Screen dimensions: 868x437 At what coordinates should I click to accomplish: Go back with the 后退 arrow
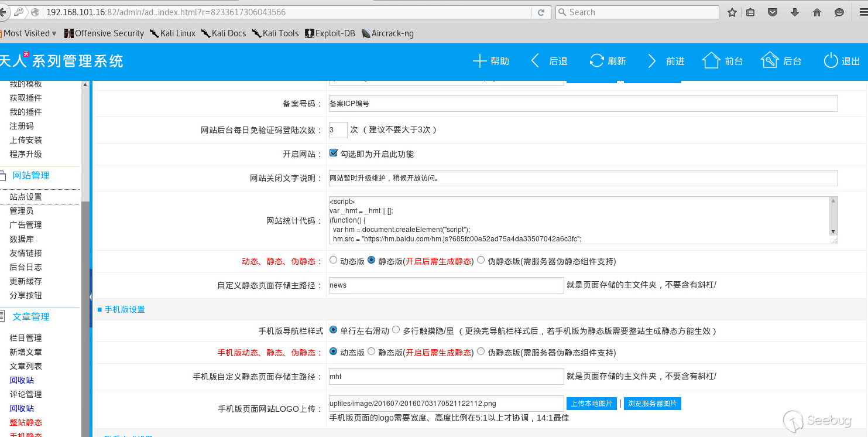pyautogui.click(x=535, y=61)
